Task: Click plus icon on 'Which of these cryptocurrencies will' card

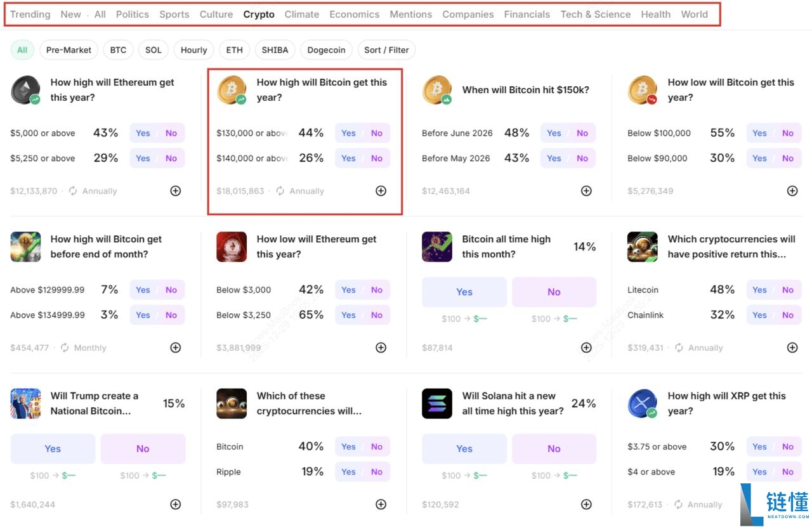Action: click(381, 504)
